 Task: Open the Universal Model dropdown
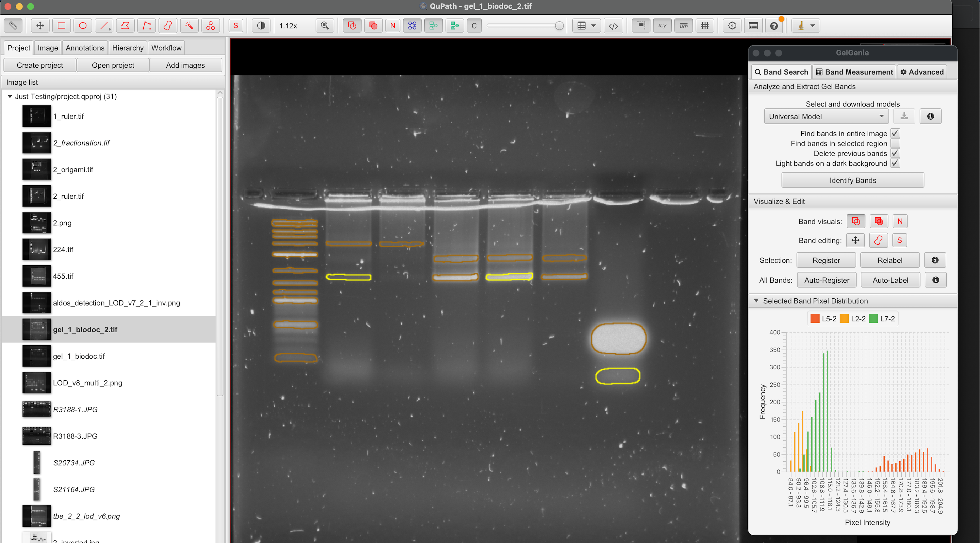click(826, 116)
